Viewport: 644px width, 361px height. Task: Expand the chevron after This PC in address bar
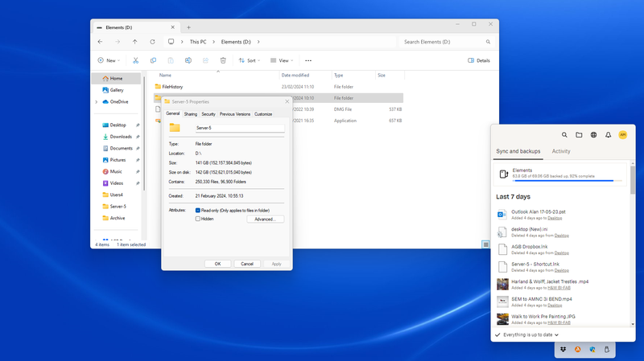pyautogui.click(x=213, y=42)
